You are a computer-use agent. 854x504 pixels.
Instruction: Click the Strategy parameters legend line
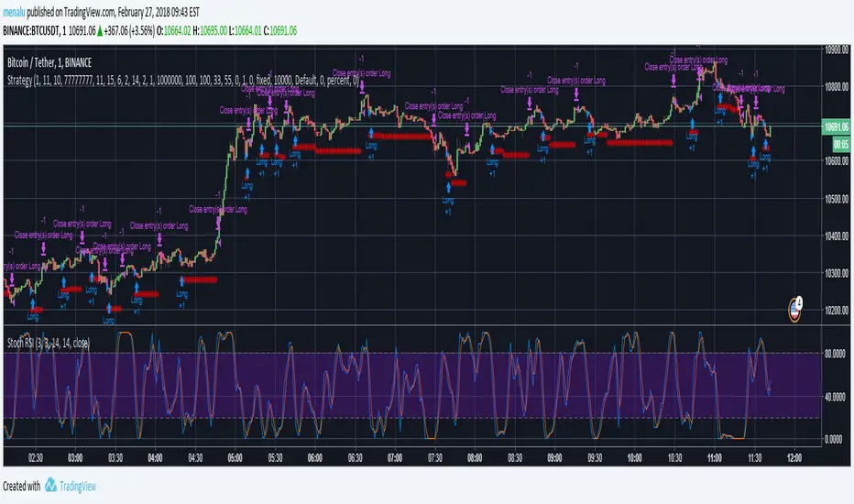click(183, 81)
